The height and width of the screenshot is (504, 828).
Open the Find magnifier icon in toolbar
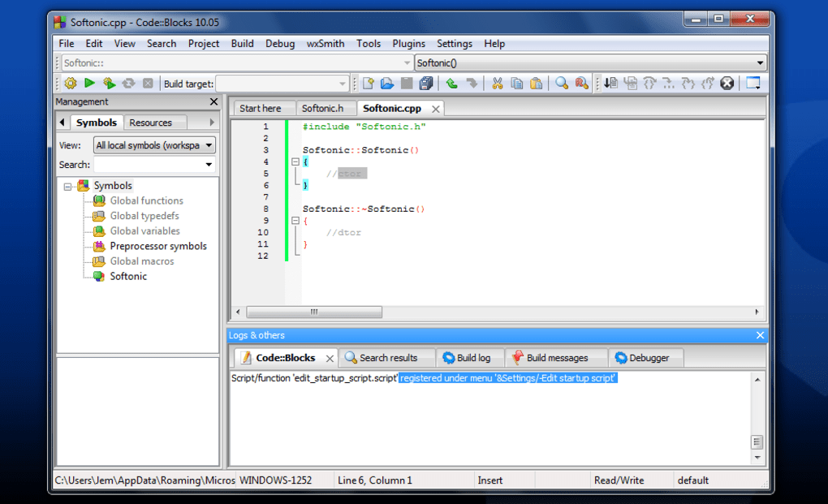[x=561, y=84]
